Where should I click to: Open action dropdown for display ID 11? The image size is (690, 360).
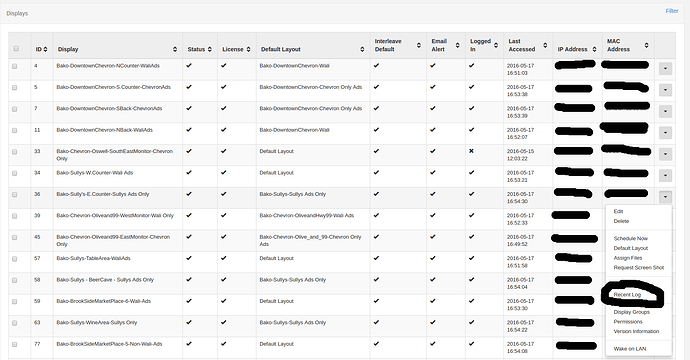(665, 133)
